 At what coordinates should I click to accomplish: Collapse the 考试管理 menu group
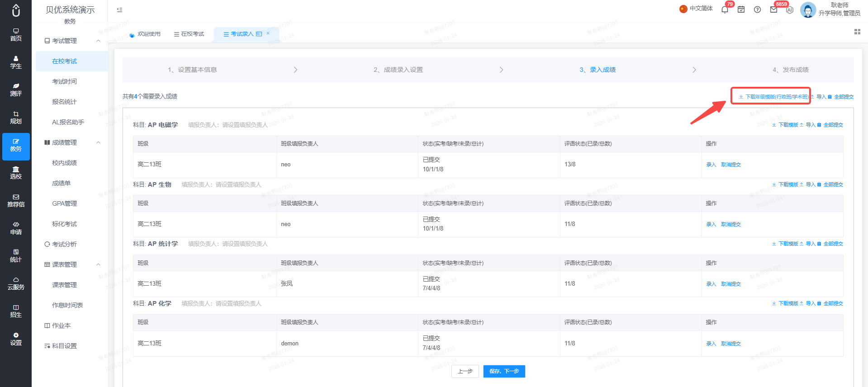[x=98, y=41]
